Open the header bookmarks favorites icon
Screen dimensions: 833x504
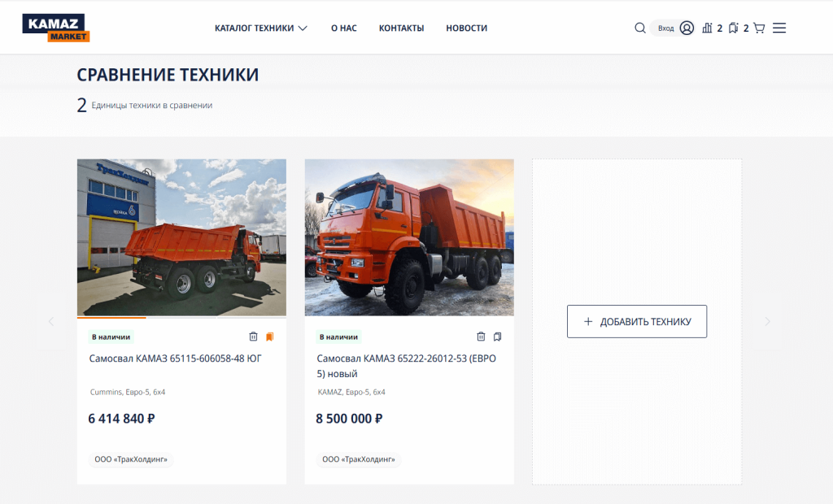click(x=734, y=28)
